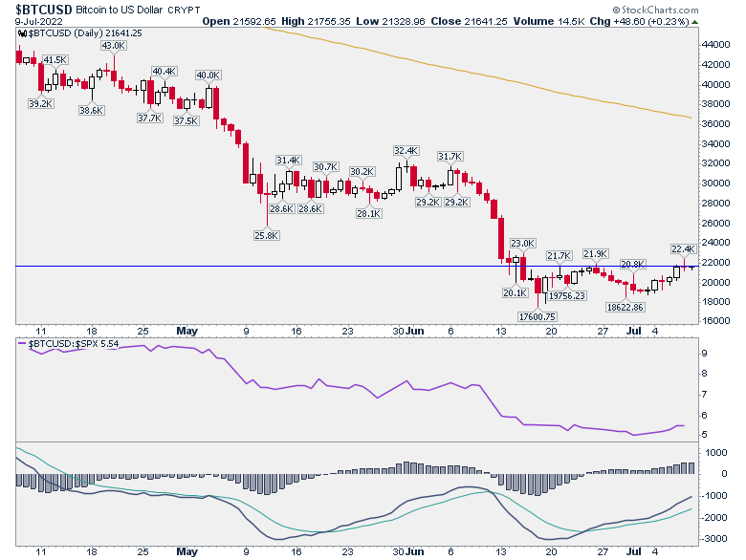
Task: Click the -3000 MACD axis label
Action: coord(714,539)
